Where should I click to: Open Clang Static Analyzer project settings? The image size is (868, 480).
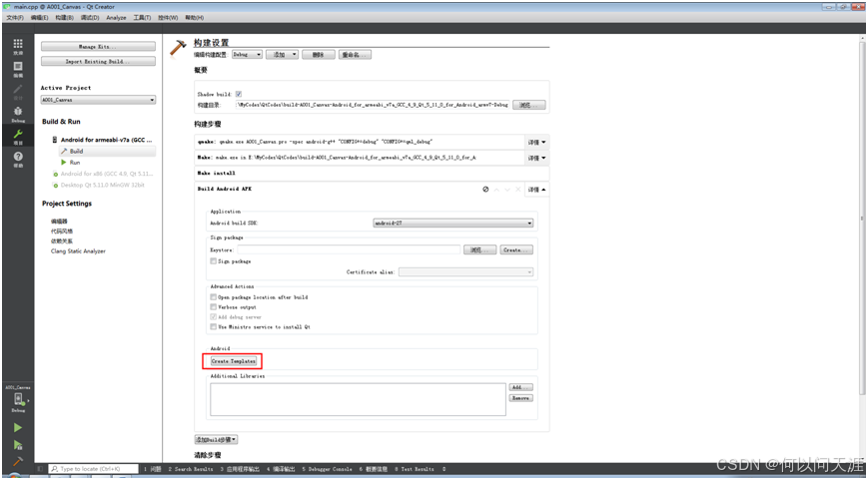pos(78,251)
